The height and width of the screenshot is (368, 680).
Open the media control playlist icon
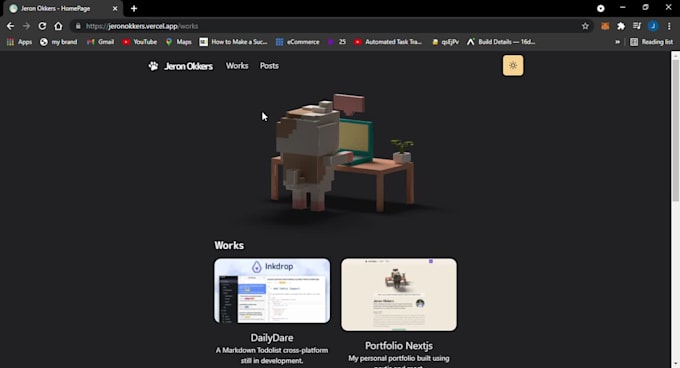(637, 26)
